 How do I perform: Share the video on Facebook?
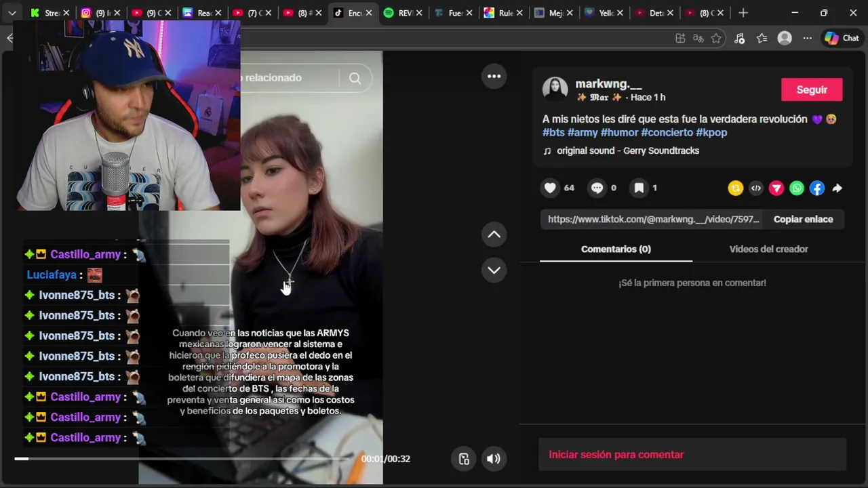point(817,188)
